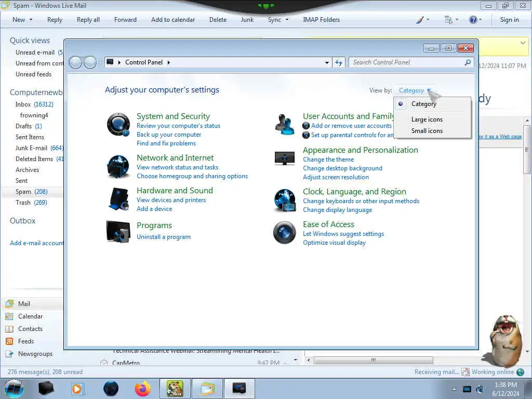Open the Ease of Access icon
This screenshot has height=399, width=532.
pyautogui.click(x=284, y=232)
